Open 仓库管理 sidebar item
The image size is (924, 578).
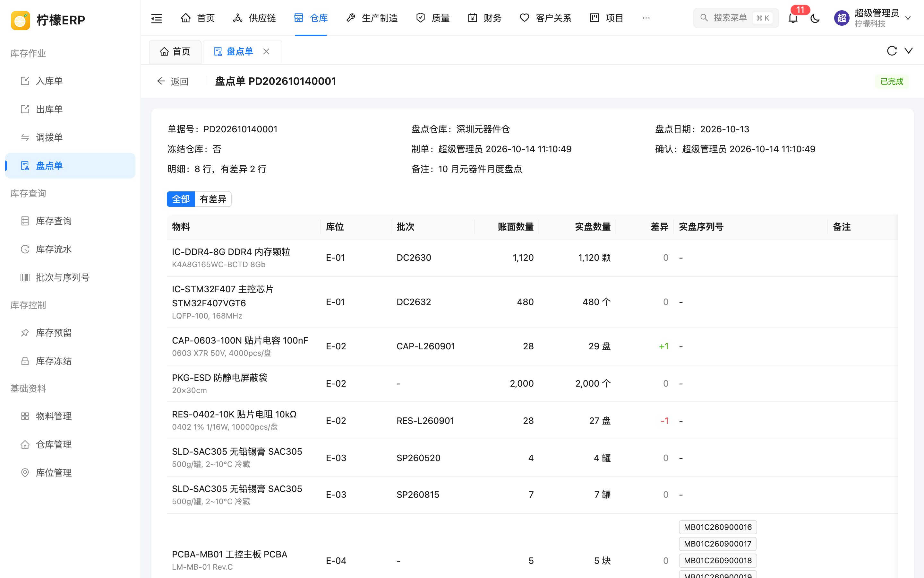[70, 444]
